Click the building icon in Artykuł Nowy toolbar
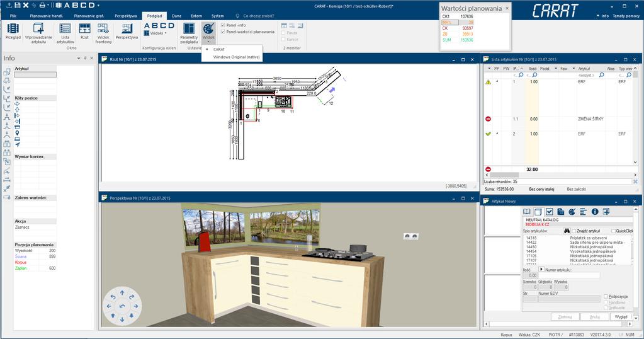This screenshot has width=644, height=339. click(x=561, y=212)
